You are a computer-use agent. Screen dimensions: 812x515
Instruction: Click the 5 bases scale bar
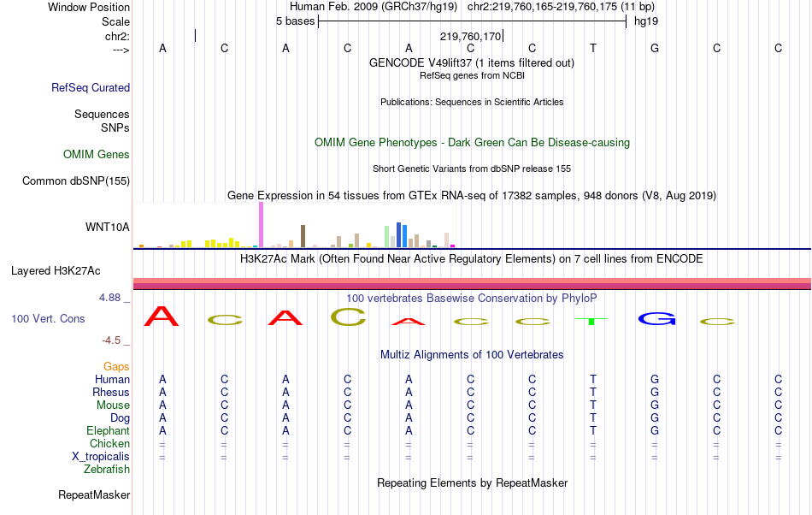(473, 21)
